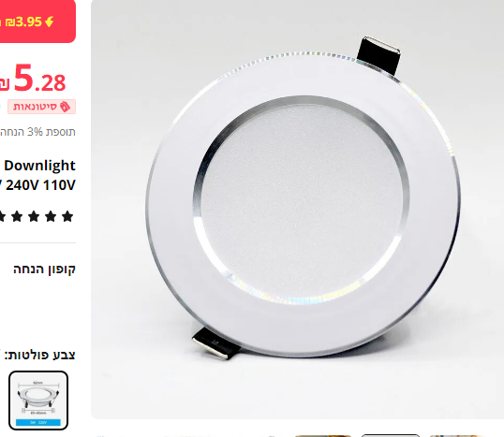504x437 pixels.
Task: Click the red shekel symbol beside 5.28
Action: point(4,84)
